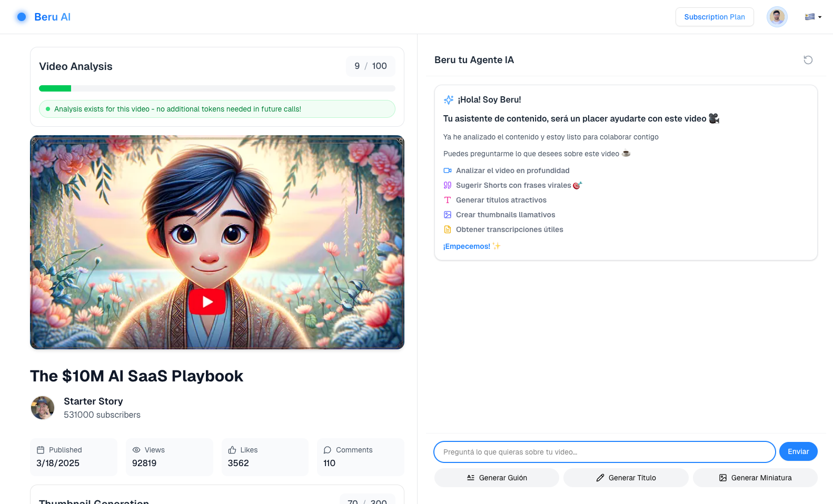Click the speech bubble icon in Comments card
The height and width of the screenshot is (504, 833).
[328, 450]
